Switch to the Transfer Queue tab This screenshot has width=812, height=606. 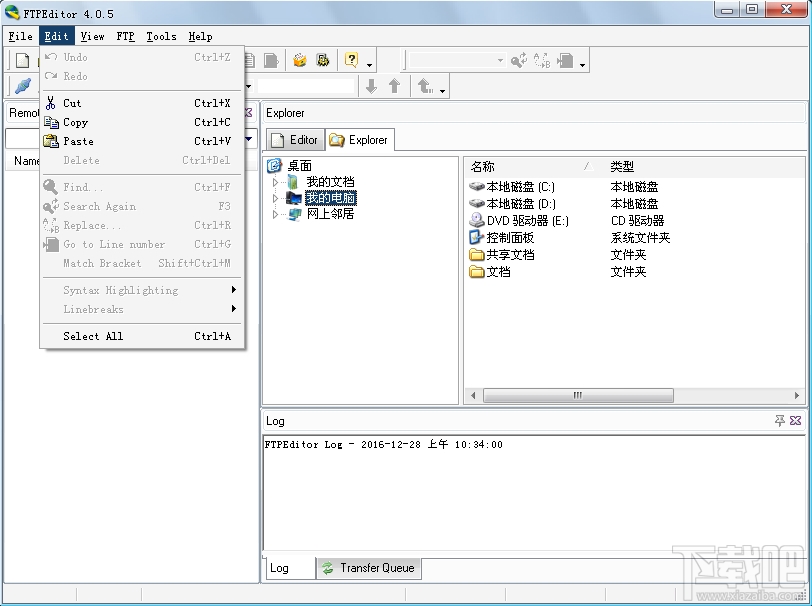click(368, 568)
